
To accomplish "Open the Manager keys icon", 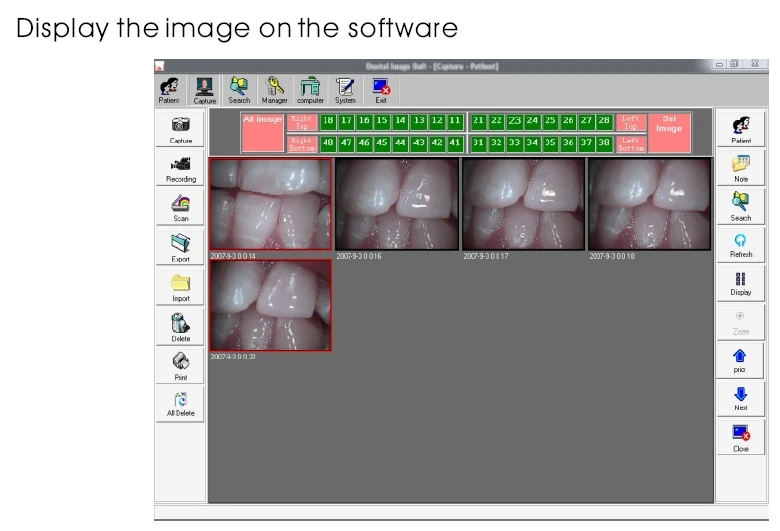I will coord(274,90).
